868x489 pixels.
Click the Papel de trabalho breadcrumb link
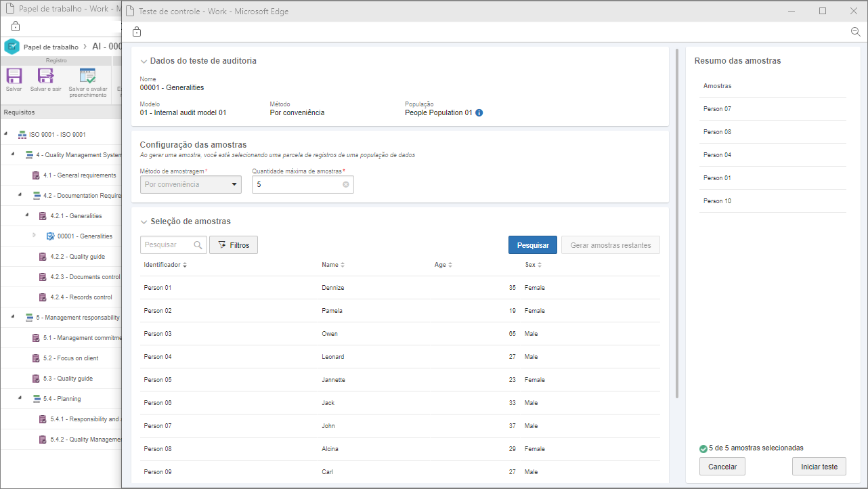pos(51,47)
